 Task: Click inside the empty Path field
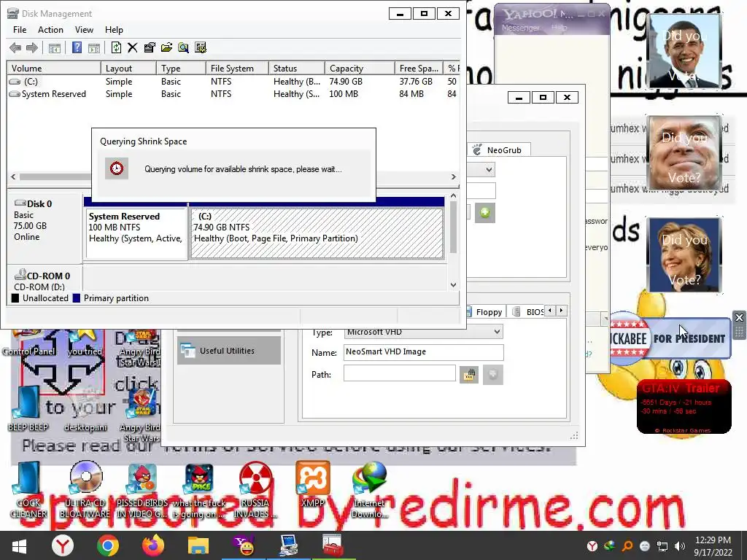coord(399,373)
